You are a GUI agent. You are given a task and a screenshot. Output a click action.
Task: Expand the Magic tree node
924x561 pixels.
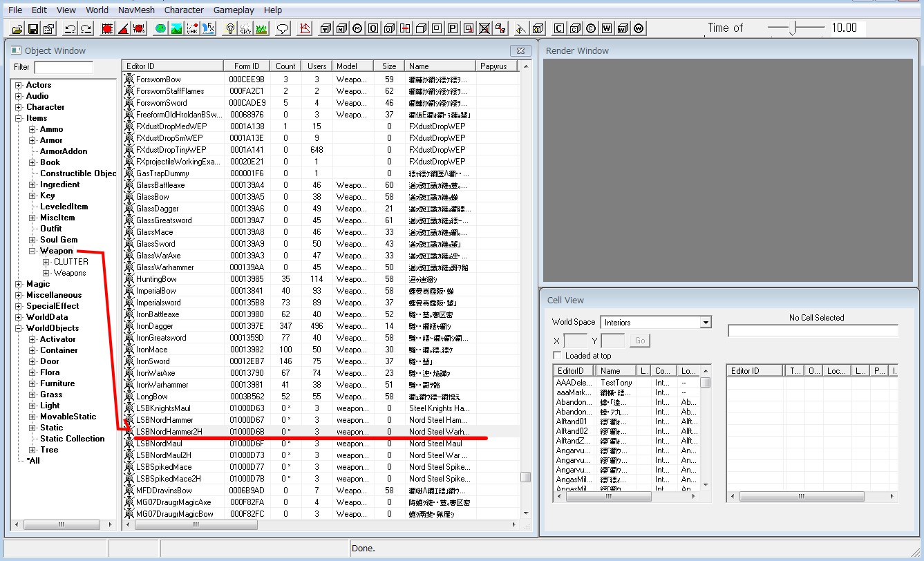click(19, 284)
